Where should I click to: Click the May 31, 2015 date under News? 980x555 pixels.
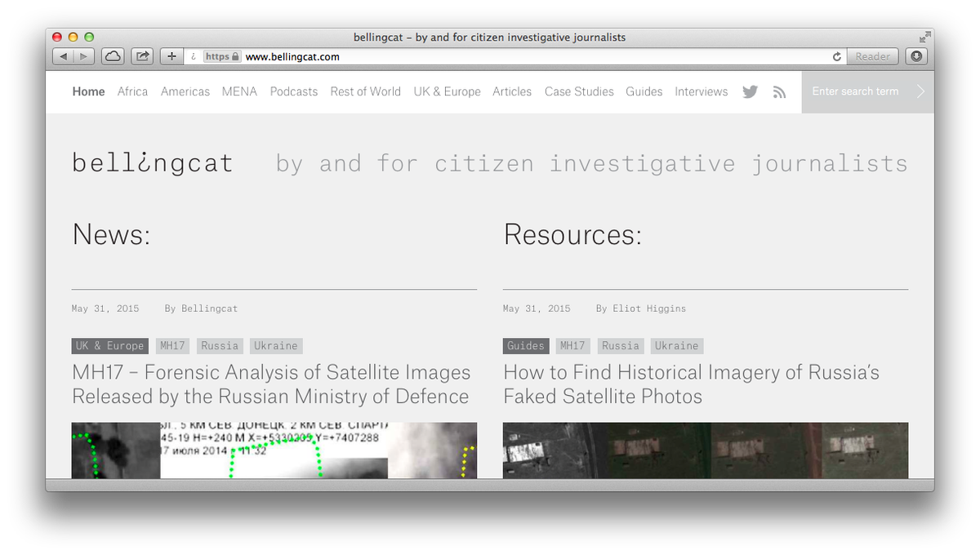click(x=105, y=309)
